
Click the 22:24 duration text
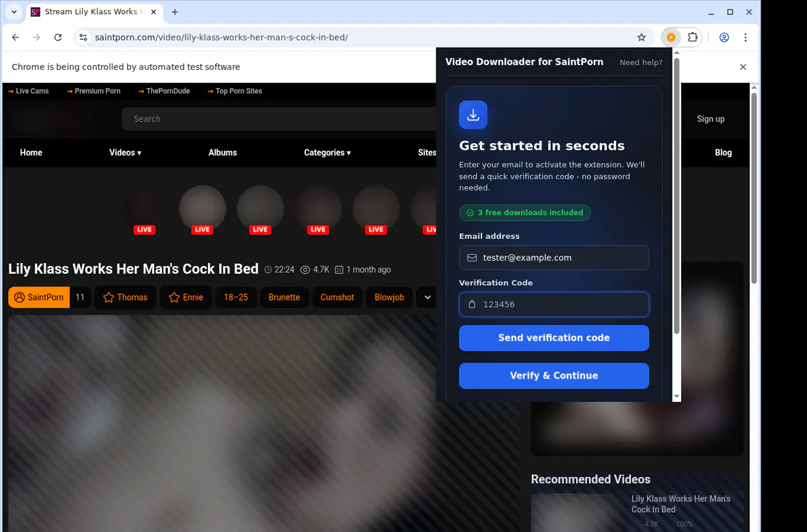(x=280, y=270)
